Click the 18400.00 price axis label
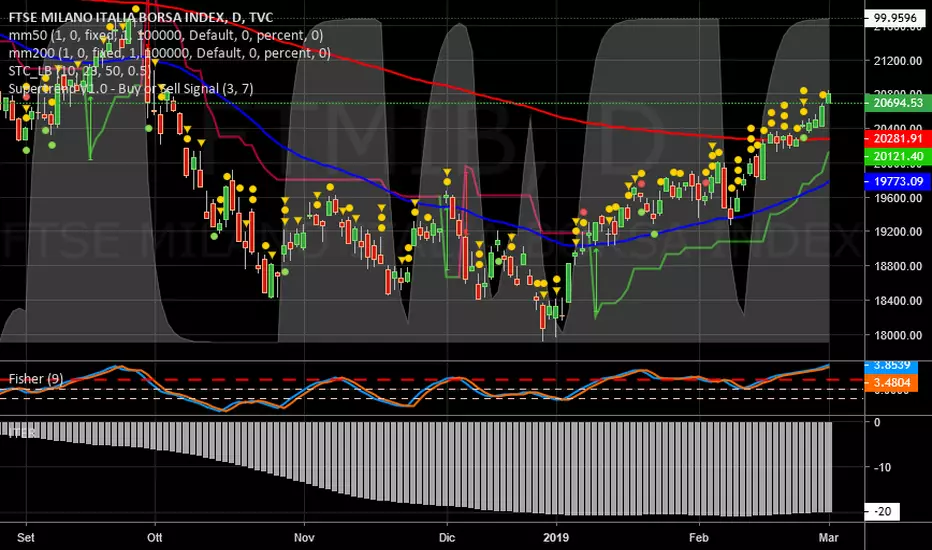The height and width of the screenshot is (550, 932). pyautogui.click(x=898, y=300)
